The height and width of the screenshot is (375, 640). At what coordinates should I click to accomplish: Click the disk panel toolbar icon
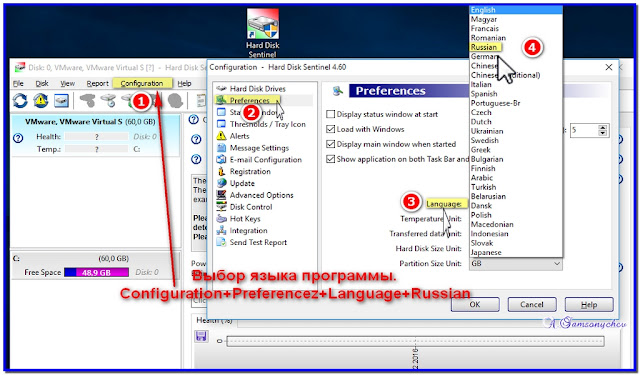pos(61,100)
